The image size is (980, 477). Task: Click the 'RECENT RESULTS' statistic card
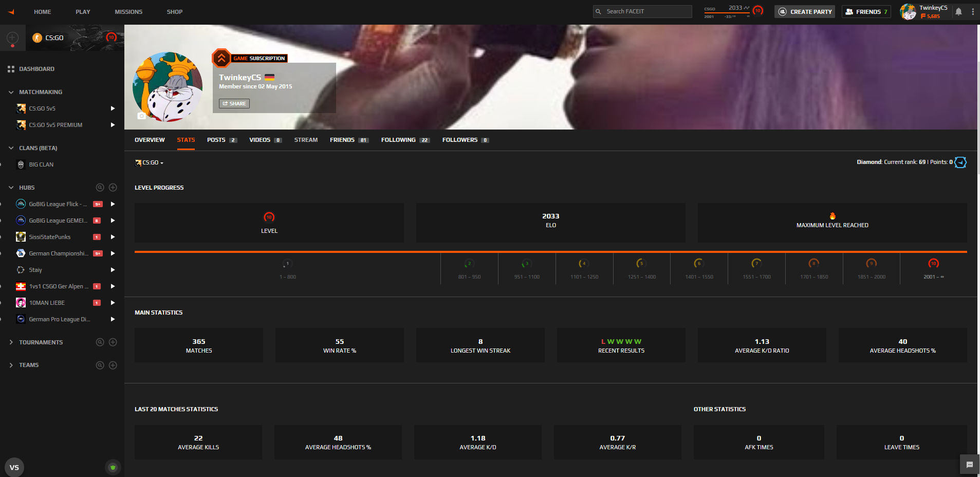pyautogui.click(x=621, y=345)
